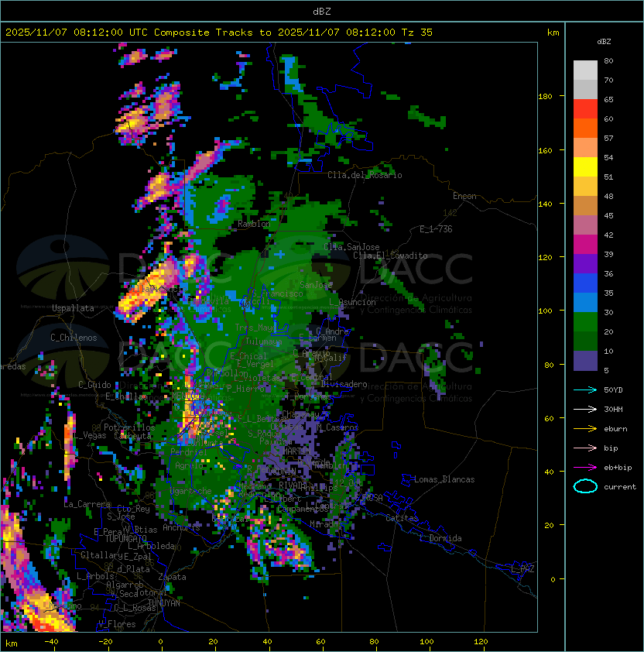Image resolution: width=644 pixels, height=652 pixels.
Task: Click the dBZ title at the top
Action: click(x=322, y=11)
